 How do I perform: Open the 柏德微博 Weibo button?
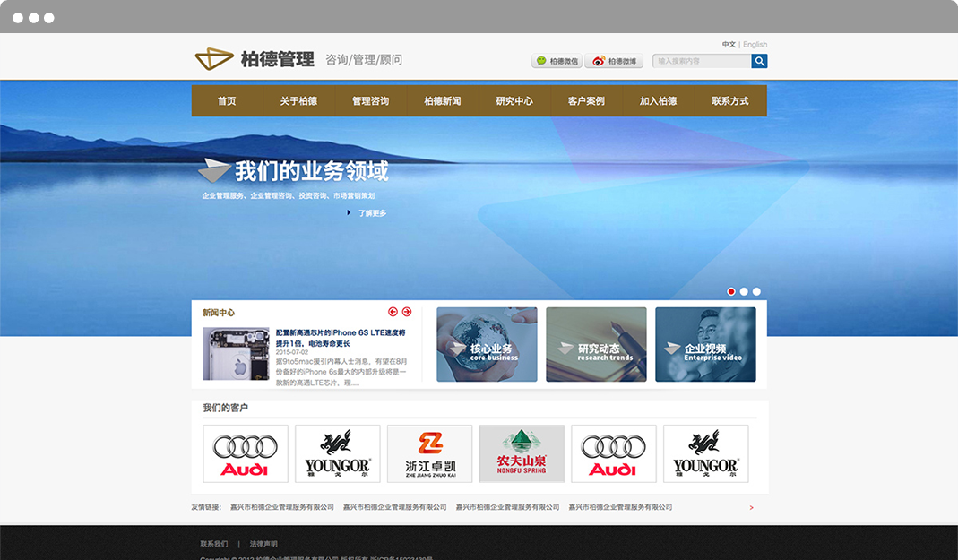614,61
